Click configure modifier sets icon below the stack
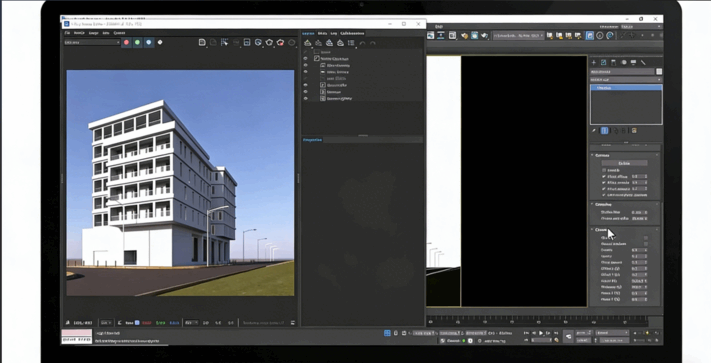Viewport: 711px width, 363px height. 634,131
